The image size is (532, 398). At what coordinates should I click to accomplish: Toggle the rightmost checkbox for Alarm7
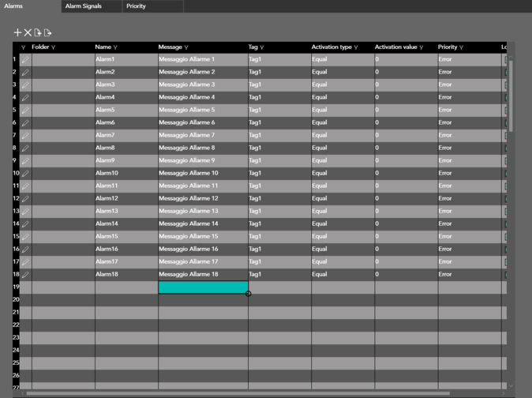tap(506, 136)
